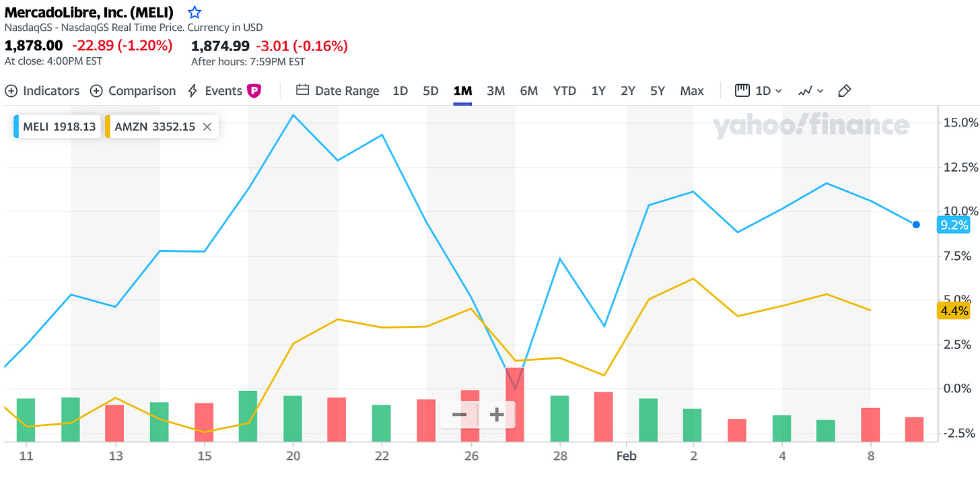980x480 pixels.
Task: Select the 3M time range
Action: [x=495, y=91]
